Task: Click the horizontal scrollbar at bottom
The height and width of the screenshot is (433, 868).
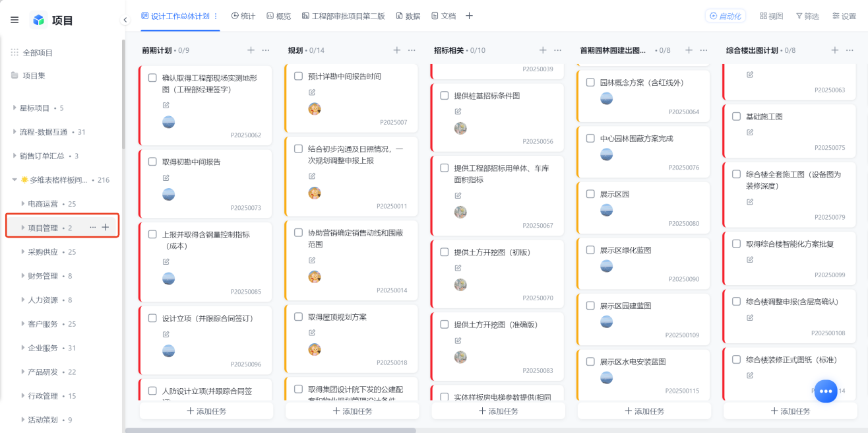Action: coord(270,430)
